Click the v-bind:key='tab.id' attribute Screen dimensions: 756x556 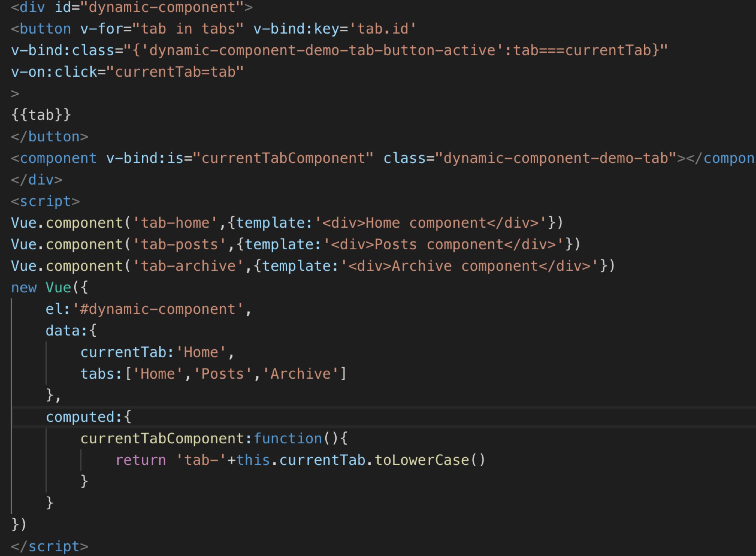(x=335, y=29)
